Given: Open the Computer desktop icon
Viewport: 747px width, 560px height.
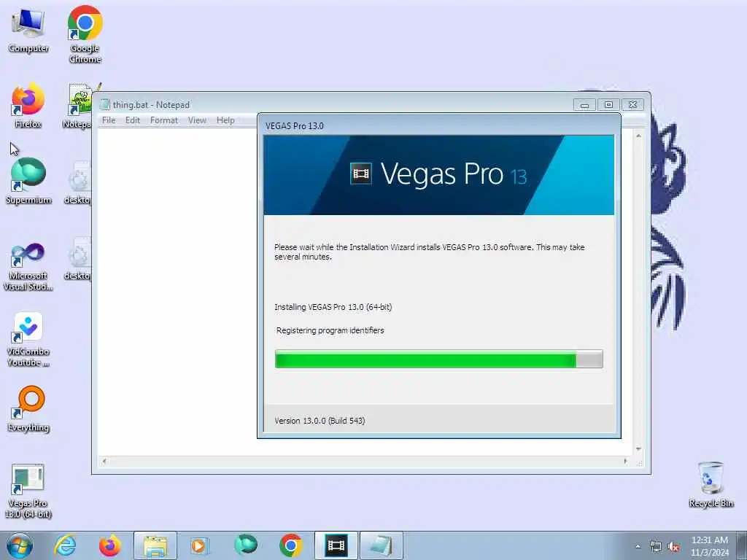Looking at the screenshot, I should tap(28, 30).
